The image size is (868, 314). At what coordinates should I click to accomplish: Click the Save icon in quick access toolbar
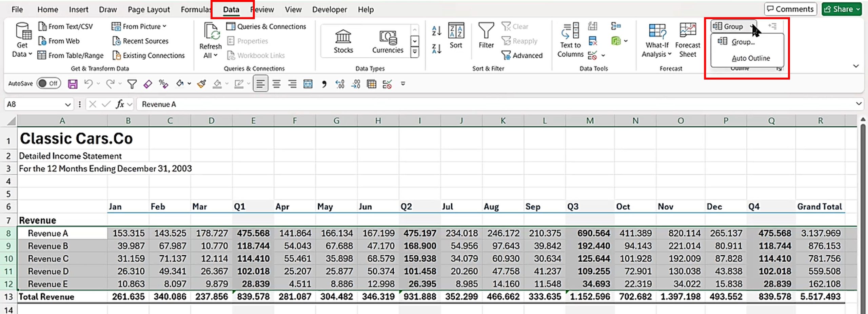coord(73,84)
